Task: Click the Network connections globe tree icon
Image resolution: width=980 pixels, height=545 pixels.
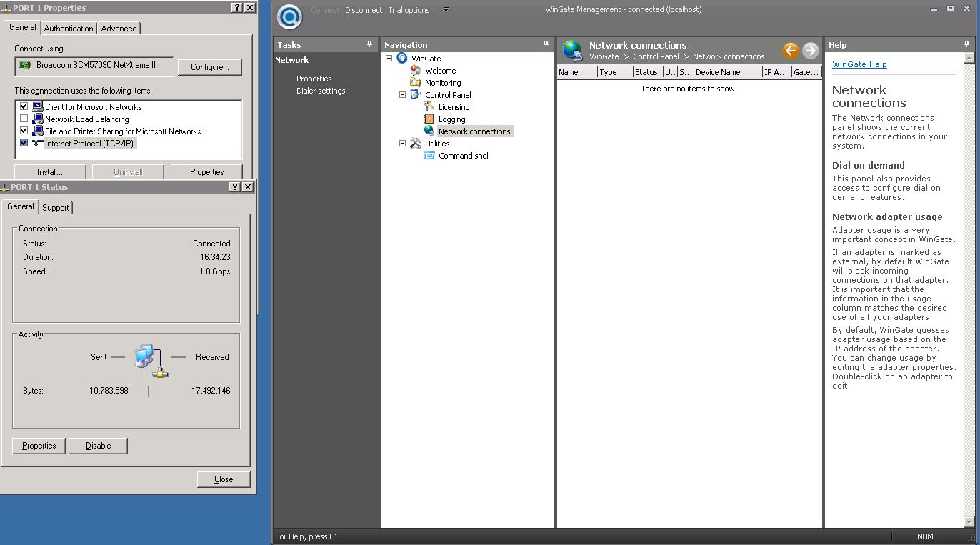Action: [429, 131]
